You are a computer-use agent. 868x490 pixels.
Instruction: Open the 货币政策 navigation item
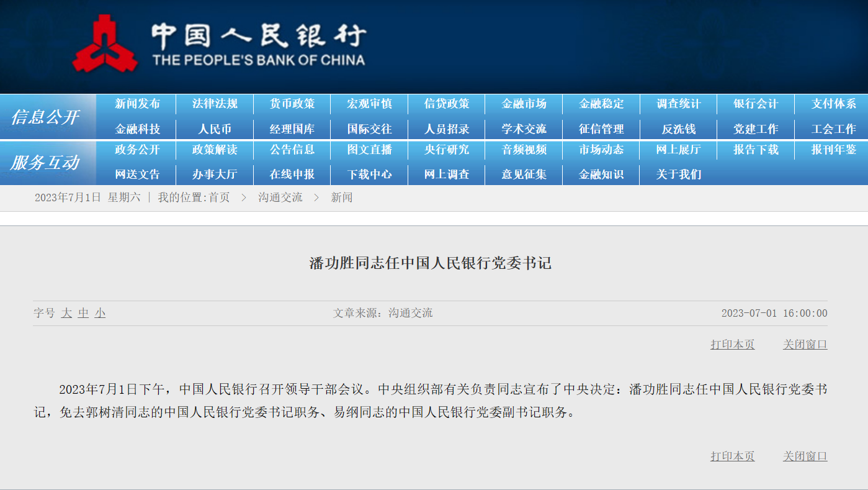292,104
